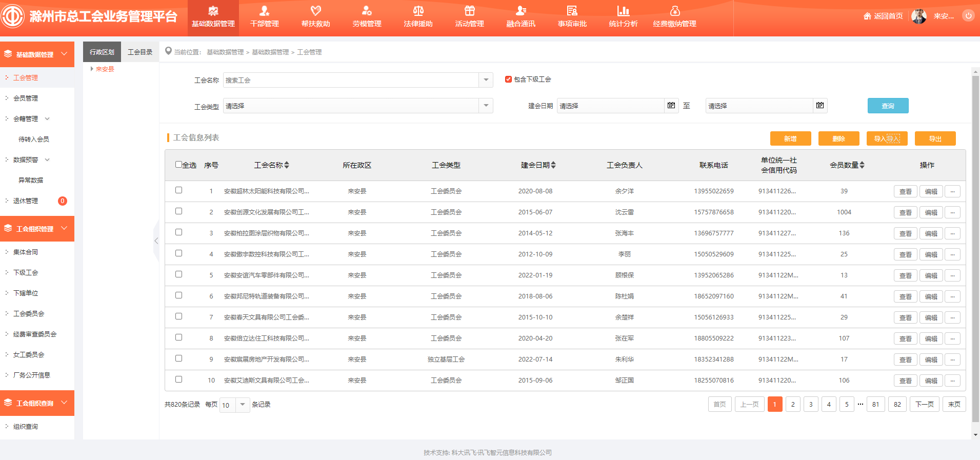Click the start 建会日期 input field
Viewport: 980px width, 460px height.
point(610,106)
